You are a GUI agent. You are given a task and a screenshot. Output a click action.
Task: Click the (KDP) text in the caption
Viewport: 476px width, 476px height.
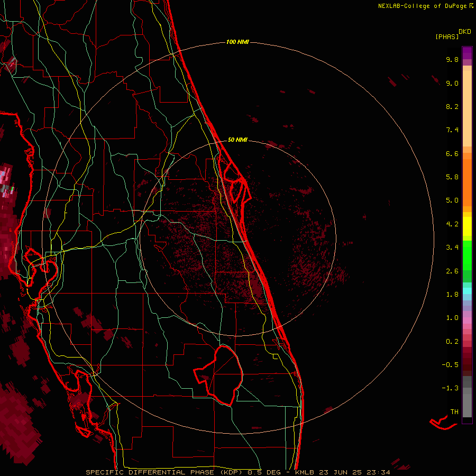click(x=230, y=472)
